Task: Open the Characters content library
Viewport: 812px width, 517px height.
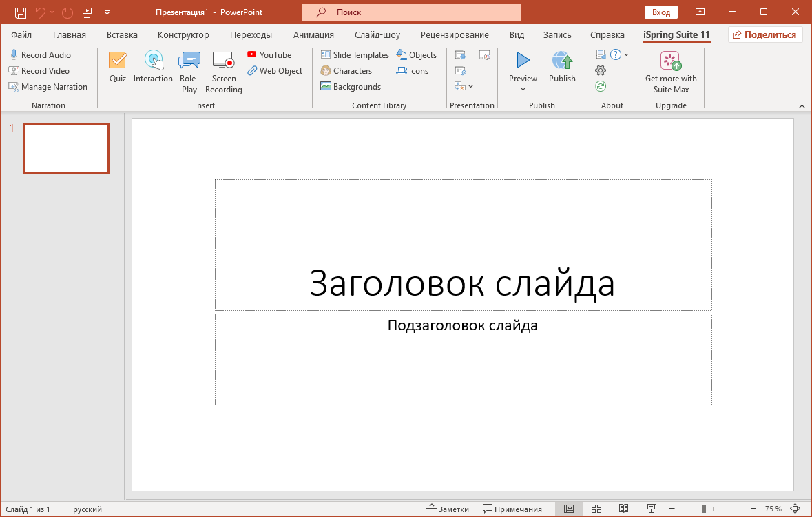Action: point(346,70)
